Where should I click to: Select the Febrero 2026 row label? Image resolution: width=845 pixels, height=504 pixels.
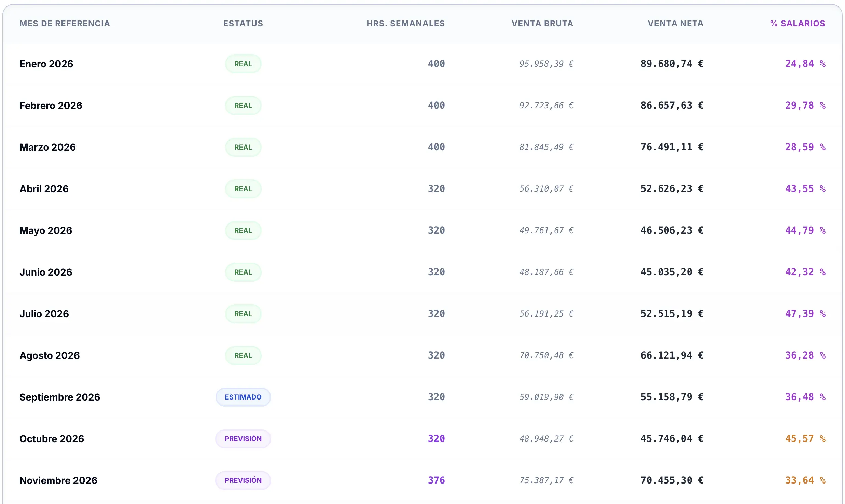pyautogui.click(x=51, y=106)
